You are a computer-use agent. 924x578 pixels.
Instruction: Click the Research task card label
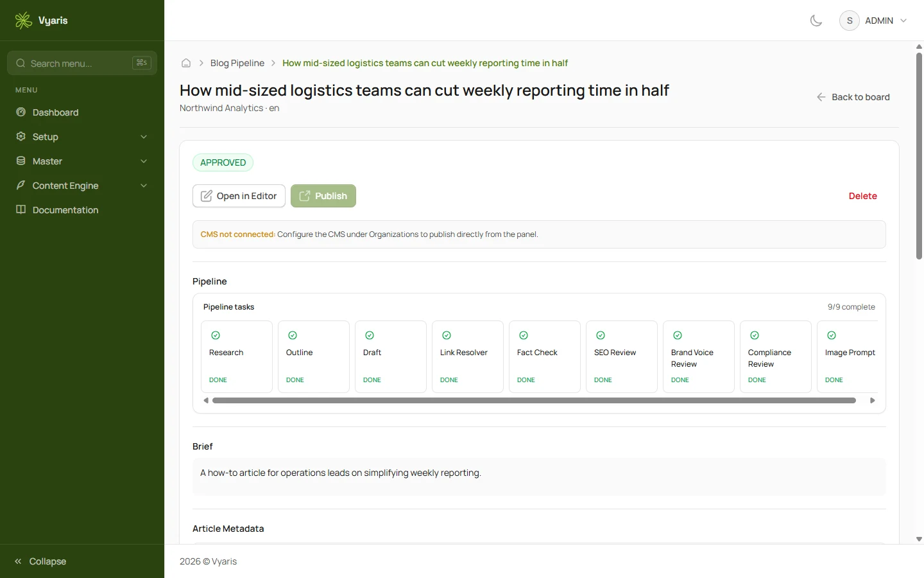[226, 353]
